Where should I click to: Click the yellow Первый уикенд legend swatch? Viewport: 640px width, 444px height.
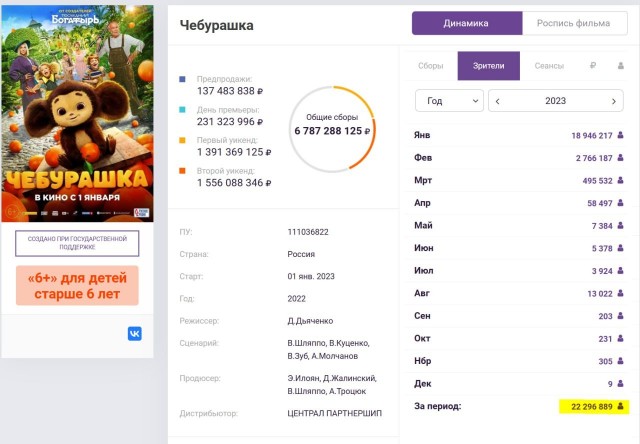[182, 140]
